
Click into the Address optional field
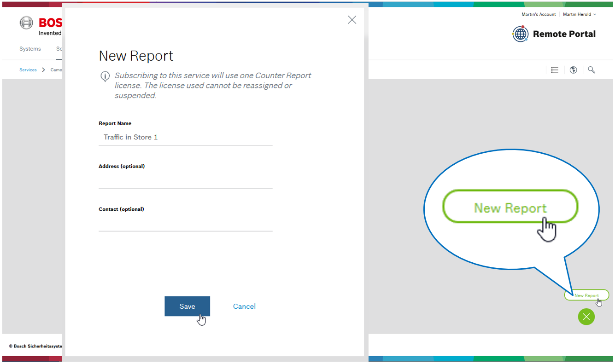(185, 180)
